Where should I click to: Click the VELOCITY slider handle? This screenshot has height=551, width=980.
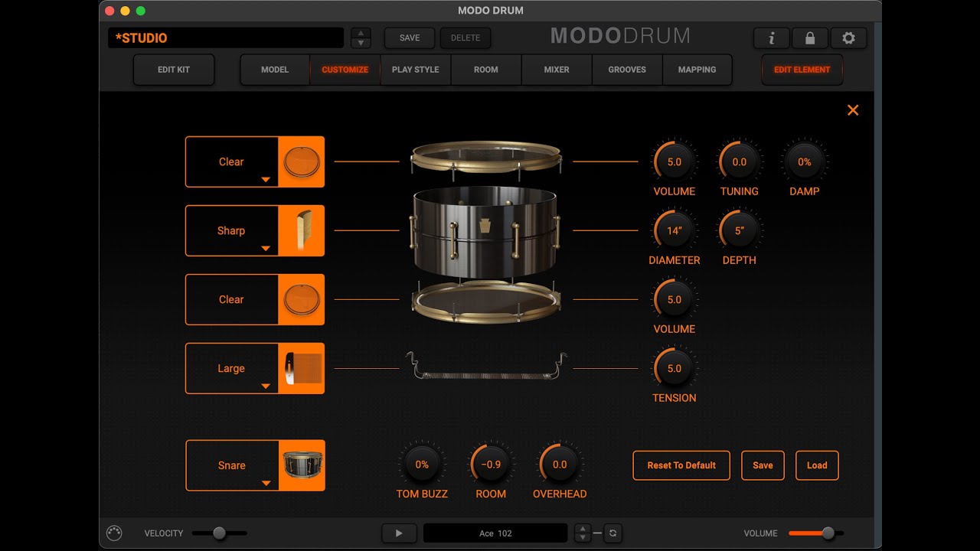(219, 533)
